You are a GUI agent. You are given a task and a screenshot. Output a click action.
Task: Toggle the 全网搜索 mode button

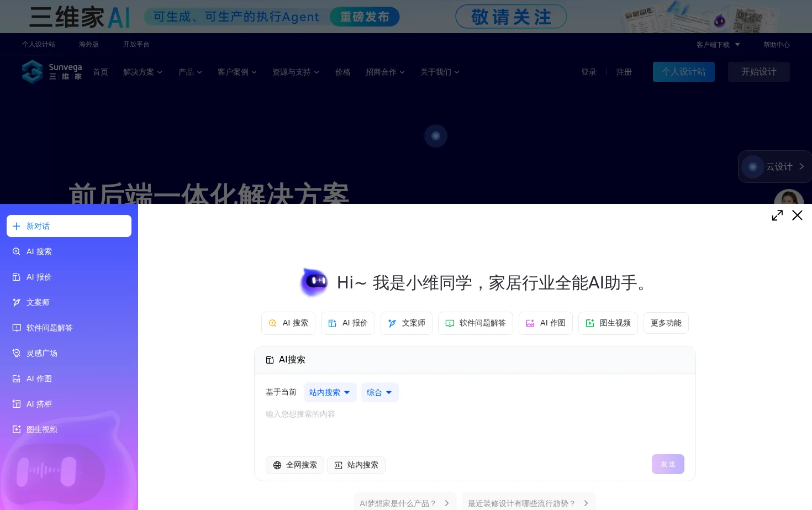click(x=296, y=465)
